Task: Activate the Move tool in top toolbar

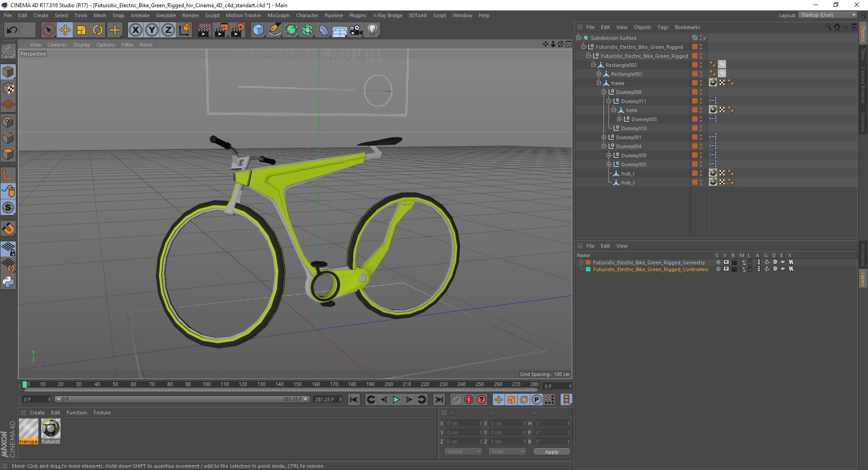Action: (x=65, y=30)
